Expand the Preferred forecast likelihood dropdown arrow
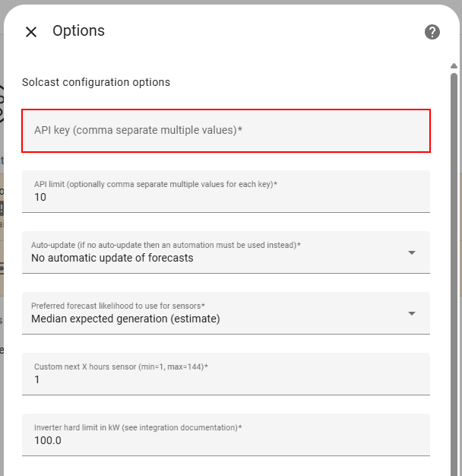Viewport: 462px width, 476px height. (x=412, y=314)
